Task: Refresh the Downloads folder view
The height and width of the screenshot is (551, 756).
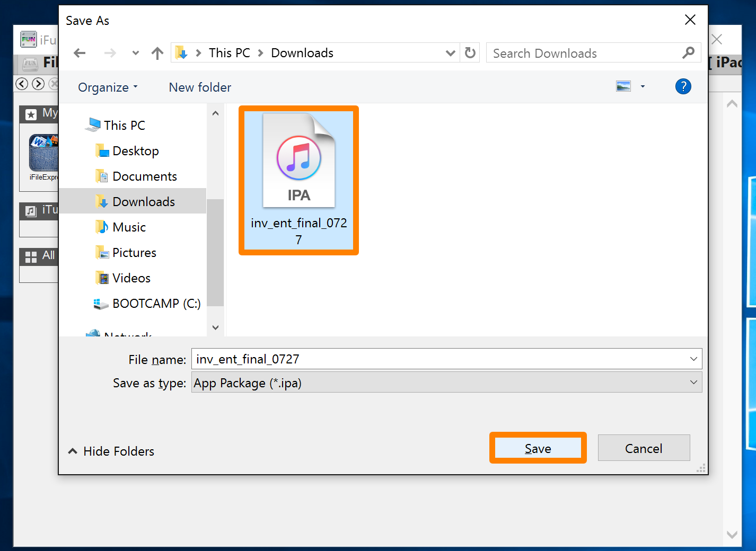Action: click(470, 53)
